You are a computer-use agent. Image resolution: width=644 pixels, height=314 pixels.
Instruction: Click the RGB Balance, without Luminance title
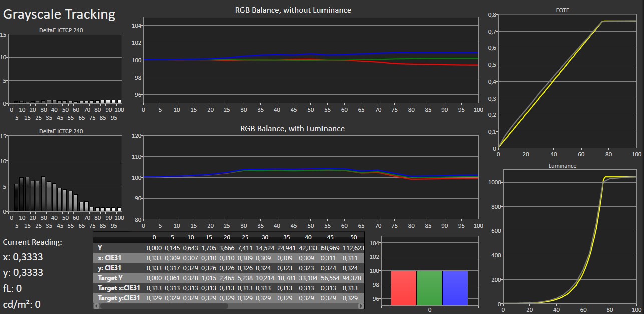click(x=293, y=10)
